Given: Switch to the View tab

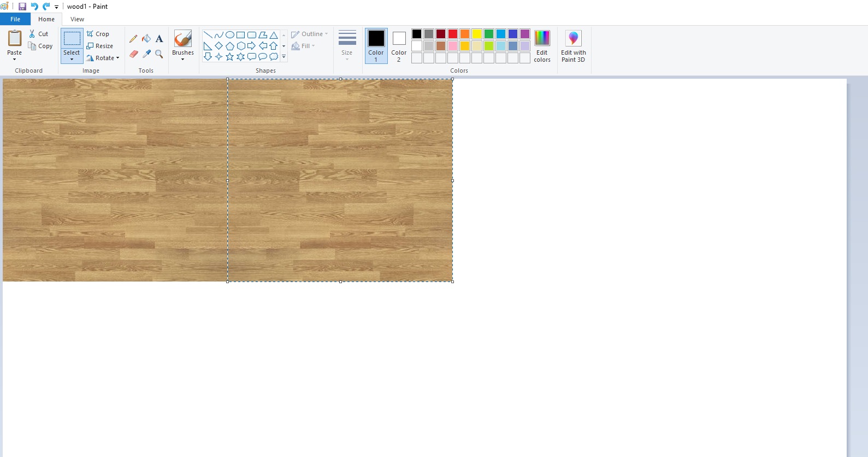Looking at the screenshot, I should (78, 19).
